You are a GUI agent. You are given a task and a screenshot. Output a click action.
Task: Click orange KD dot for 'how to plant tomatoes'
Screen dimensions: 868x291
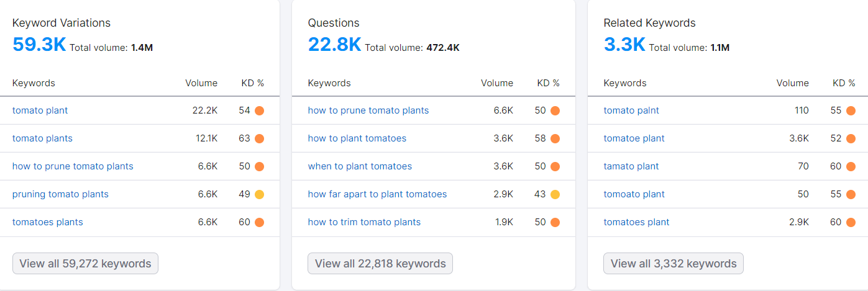click(x=555, y=139)
